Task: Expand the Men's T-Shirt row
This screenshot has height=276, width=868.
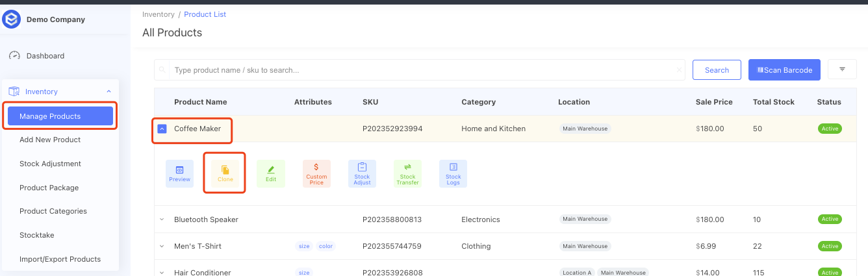Action: click(x=162, y=246)
